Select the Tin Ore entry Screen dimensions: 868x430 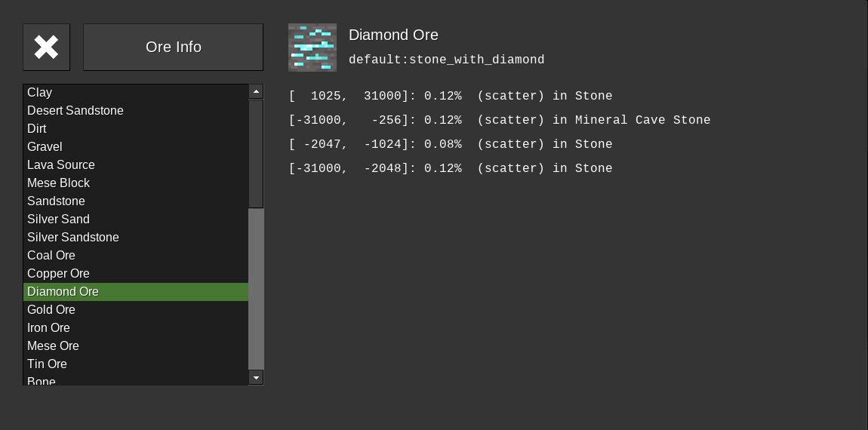(47, 364)
